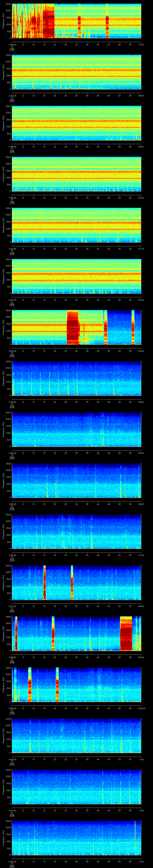
Task: Click the red burst near 8 s in 3:59 spectrogram
Action: click(x=30, y=685)
